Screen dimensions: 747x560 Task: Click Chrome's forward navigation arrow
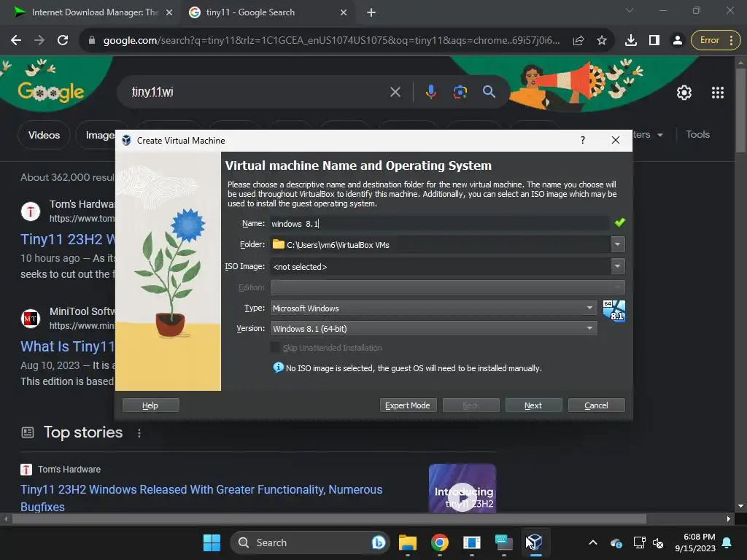point(39,41)
